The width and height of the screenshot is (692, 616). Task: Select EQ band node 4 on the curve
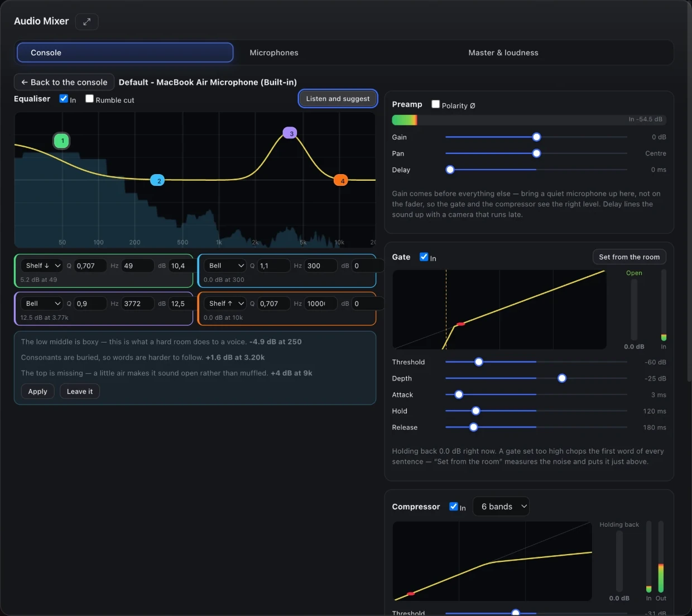click(x=342, y=180)
